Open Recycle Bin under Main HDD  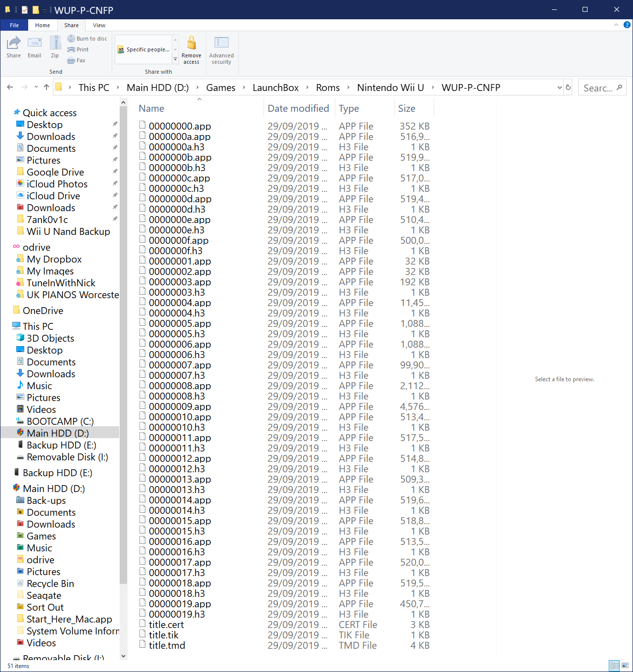50,583
